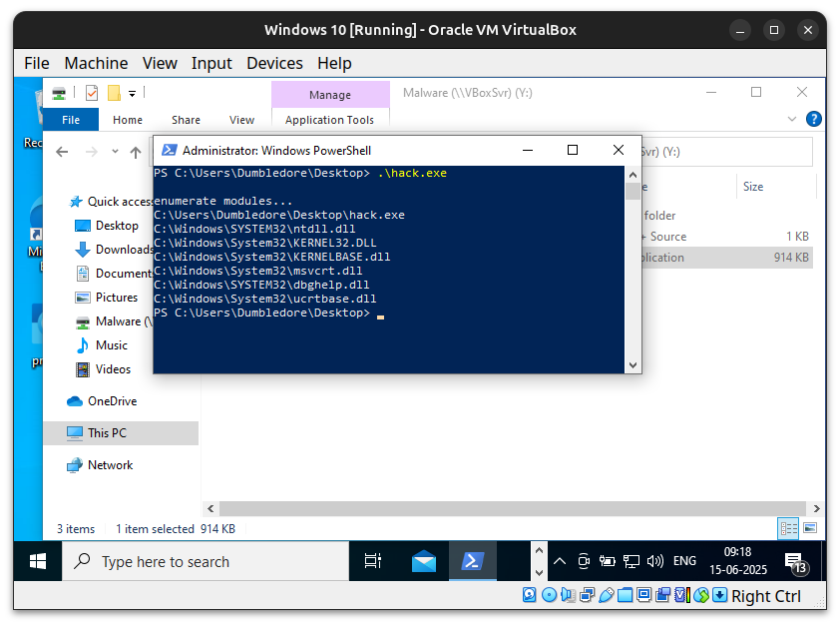Open Explorer help via the blue question mark
Screen dimensions: 840x626
(813, 119)
